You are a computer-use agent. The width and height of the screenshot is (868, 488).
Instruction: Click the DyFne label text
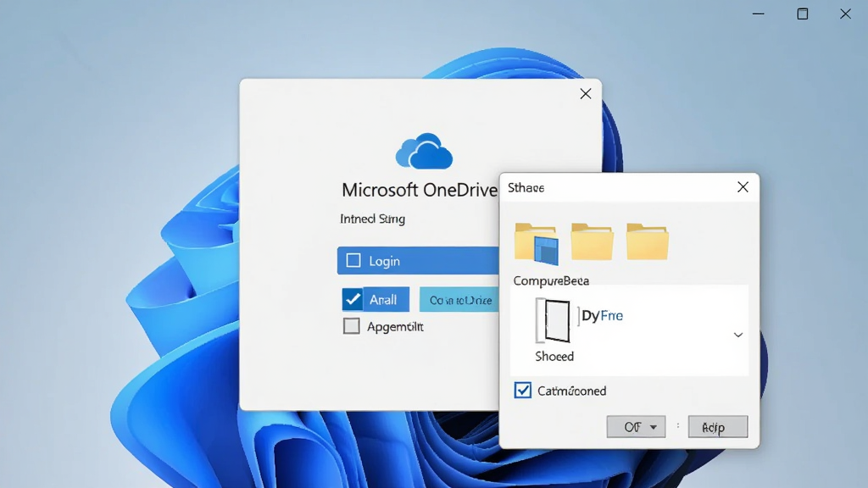pos(603,315)
